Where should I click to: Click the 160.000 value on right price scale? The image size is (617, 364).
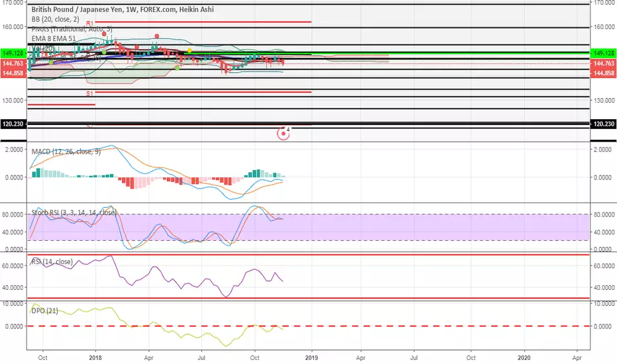click(604, 26)
